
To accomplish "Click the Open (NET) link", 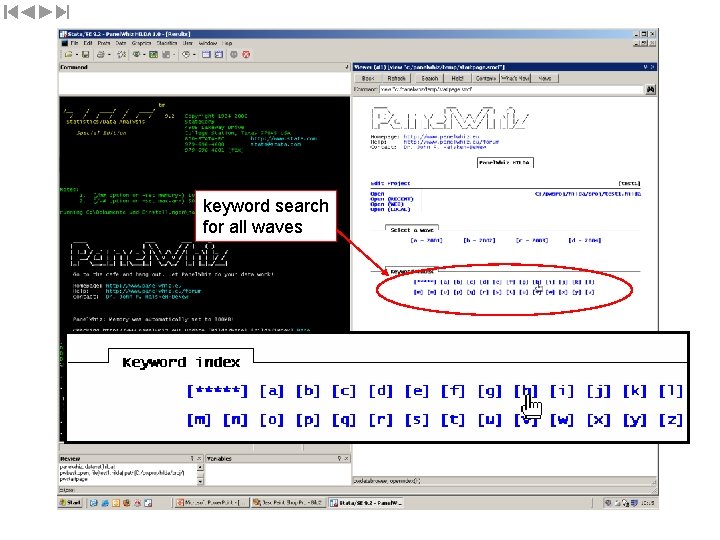I will coord(387,204).
